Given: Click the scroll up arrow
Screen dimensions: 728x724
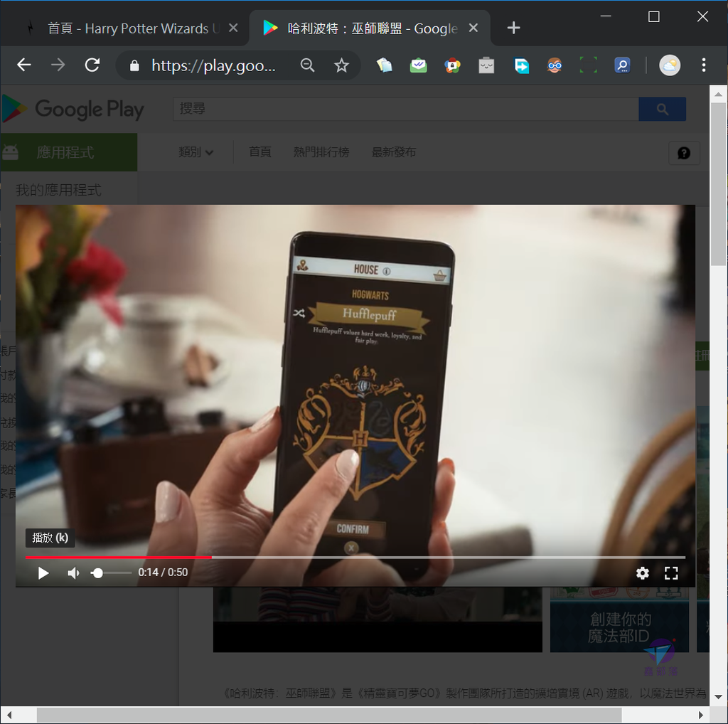Looking at the screenshot, I should tap(718, 94).
